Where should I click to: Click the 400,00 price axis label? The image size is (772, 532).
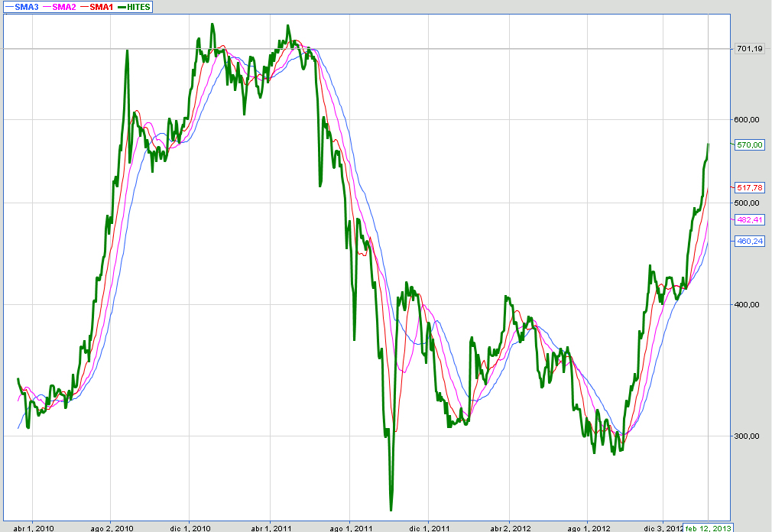748,304
